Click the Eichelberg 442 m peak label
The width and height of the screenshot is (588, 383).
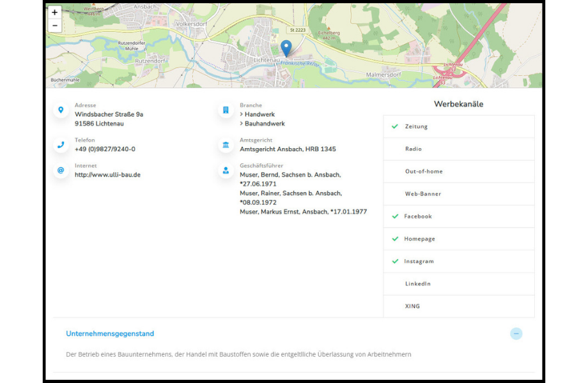(x=329, y=35)
